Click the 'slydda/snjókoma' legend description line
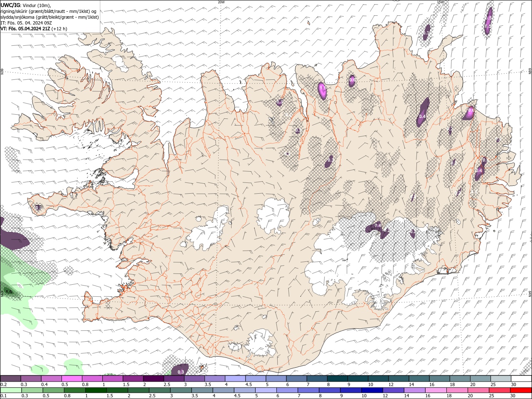This screenshot has width=532, height=399. (x=49, y=17)
